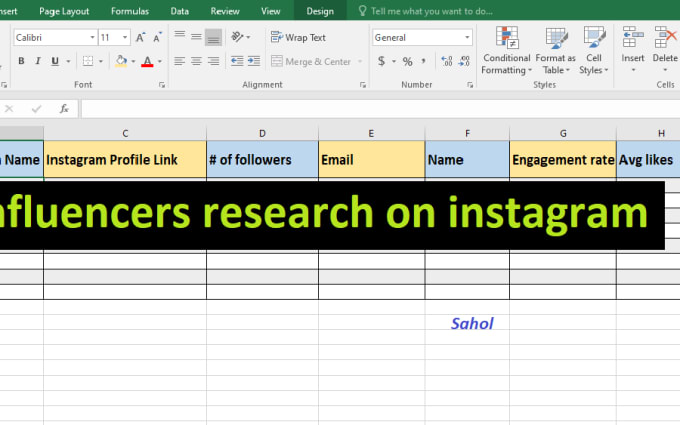Click the Insert Function fx icon
This screenshot has height=425, width=680.
point(64,109)
